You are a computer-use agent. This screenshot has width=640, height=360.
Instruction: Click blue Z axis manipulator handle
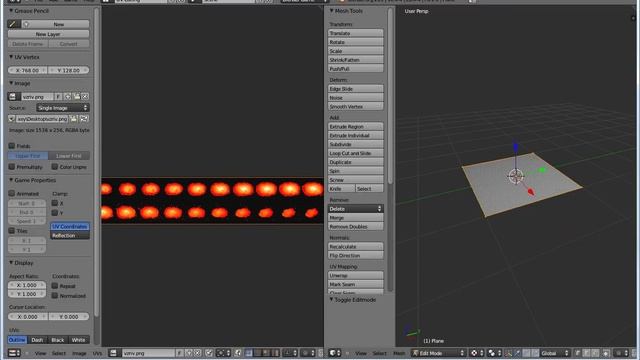(x=516, y=147)
